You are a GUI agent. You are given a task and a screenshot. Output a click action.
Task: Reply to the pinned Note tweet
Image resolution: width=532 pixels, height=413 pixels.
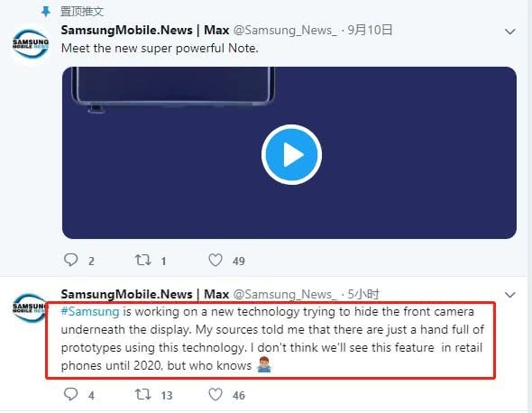71,261
